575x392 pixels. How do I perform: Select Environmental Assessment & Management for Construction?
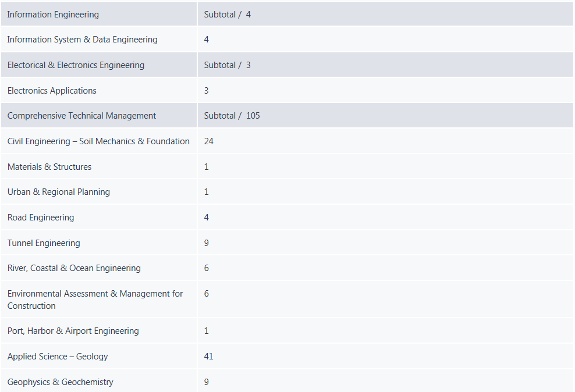tap(95, 300)
